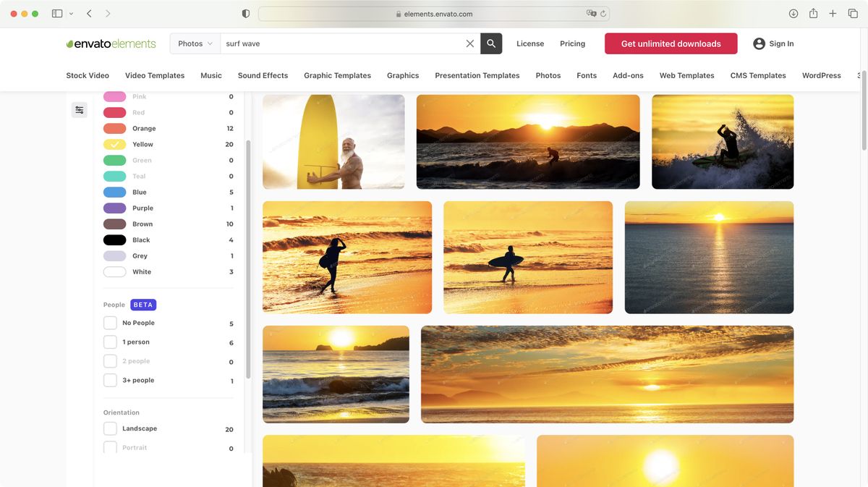The width and height of the screenshot is (868, 487).
Task: Enable the Landscape orientation filter
Action: point(110,428)
